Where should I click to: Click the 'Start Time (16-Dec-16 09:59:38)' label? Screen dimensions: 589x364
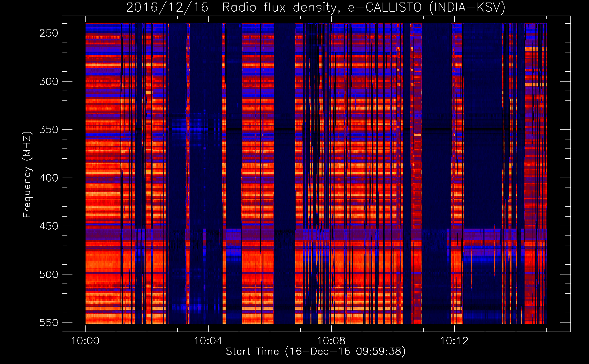[x=316, y=352]
